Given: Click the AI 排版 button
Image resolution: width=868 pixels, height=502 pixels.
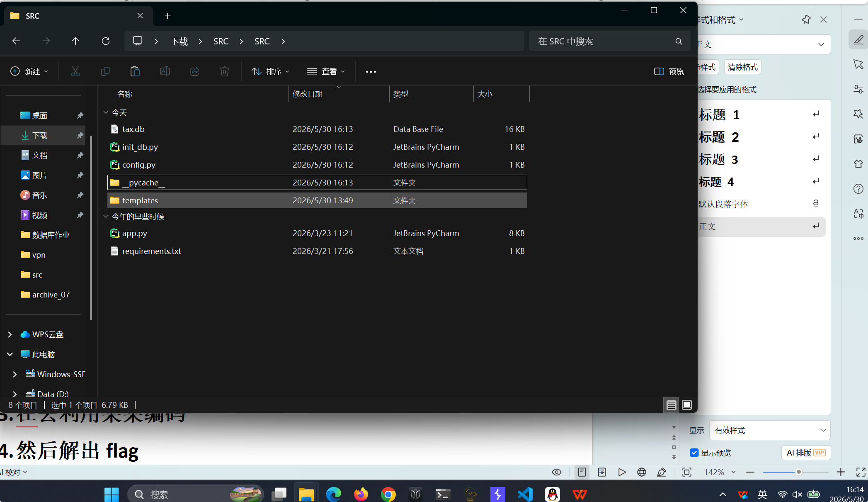Looking at the screenshot, I should (806, 453).
